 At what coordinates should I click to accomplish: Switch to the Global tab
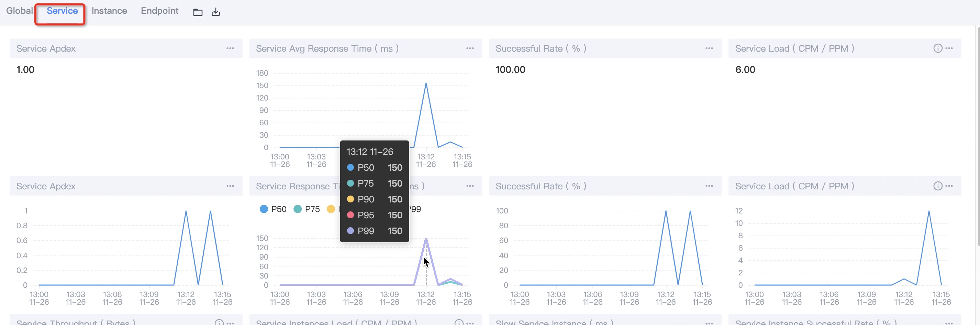[x=19, y=11]
